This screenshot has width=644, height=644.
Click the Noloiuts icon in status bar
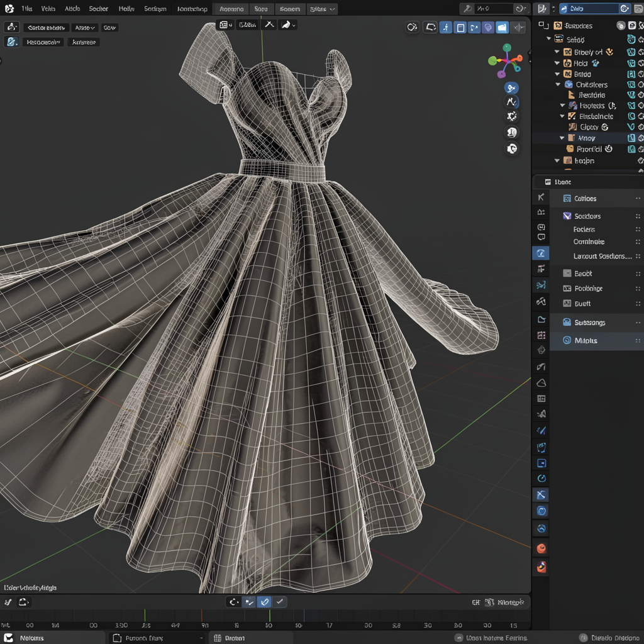point(9,638)
